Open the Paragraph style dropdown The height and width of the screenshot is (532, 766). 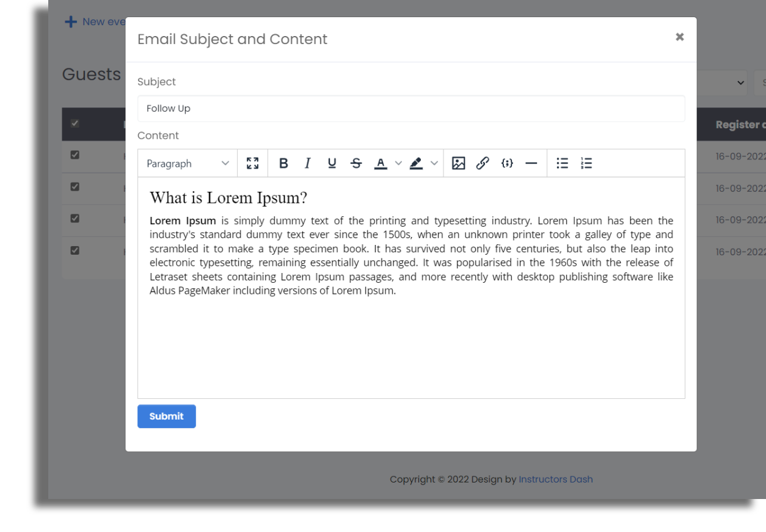(x=188, y=163)
